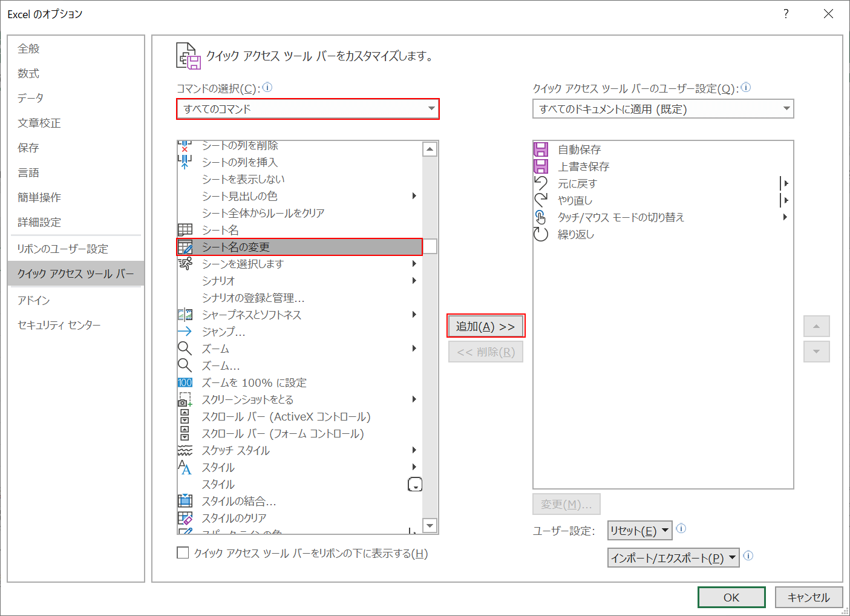The width and height of the screenshot is (850, 616).
Task: Click the スタイル letter A icon
Action: (185, 467)
